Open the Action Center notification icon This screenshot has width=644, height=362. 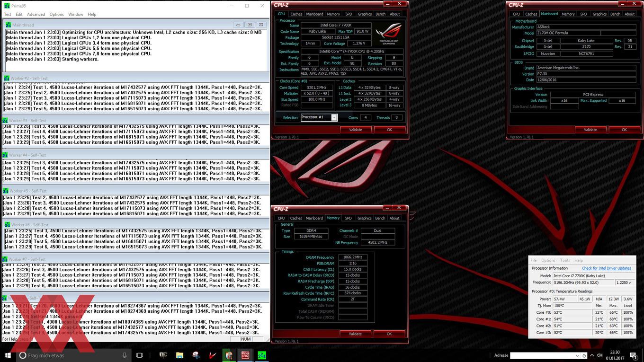click(x=633, y=356)
